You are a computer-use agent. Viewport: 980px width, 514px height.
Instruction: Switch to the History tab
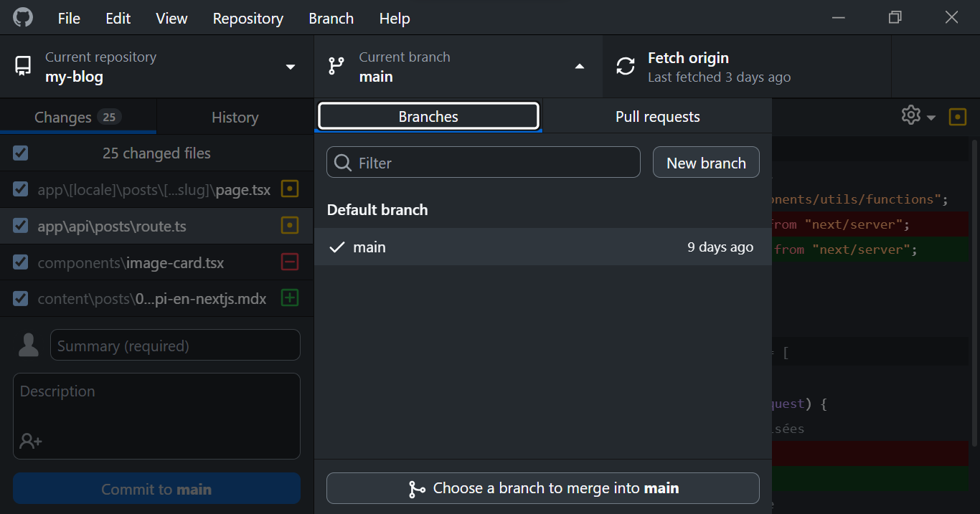click(x=235, y=118)
